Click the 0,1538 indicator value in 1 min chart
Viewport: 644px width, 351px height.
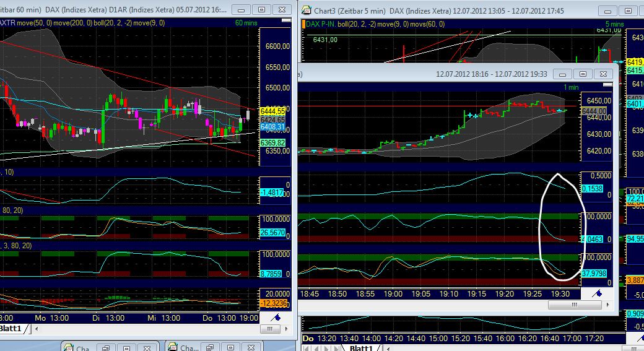592,189
